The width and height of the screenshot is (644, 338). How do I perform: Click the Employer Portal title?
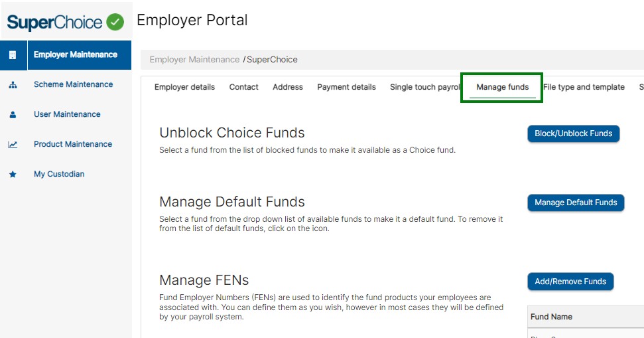(192, 20)
